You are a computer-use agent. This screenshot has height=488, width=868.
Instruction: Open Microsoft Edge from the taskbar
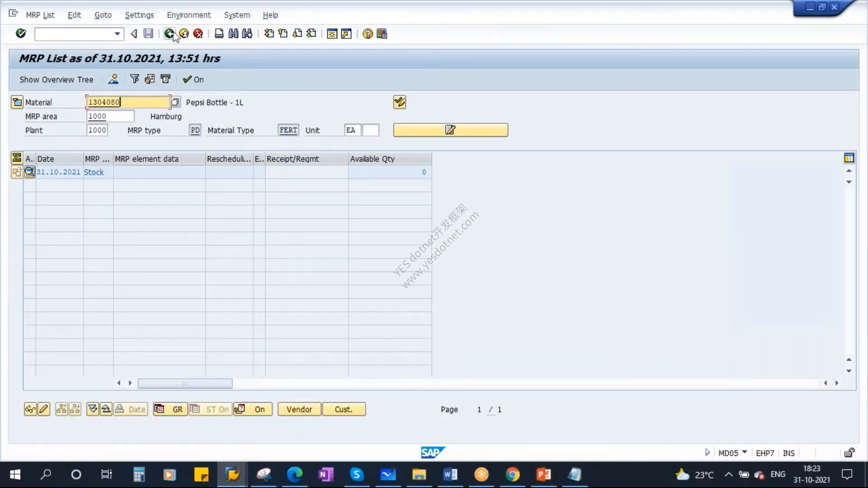tap(295, 474)
